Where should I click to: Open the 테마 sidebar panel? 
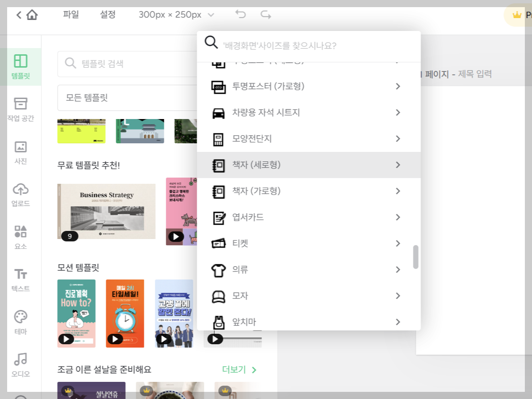coord(20,322)
